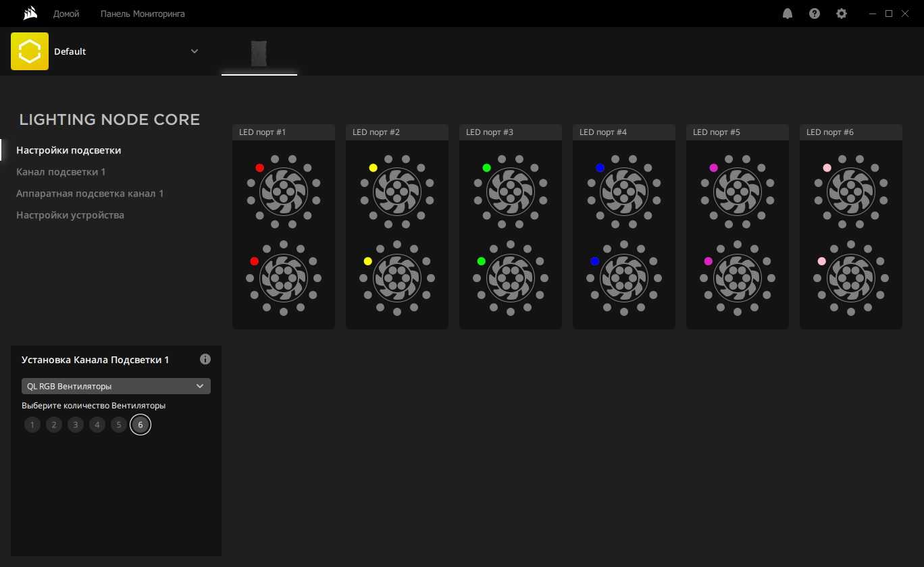Click the red LED in port #1 top fan
This screenshot has height=567, width=924.
(259, 167)
